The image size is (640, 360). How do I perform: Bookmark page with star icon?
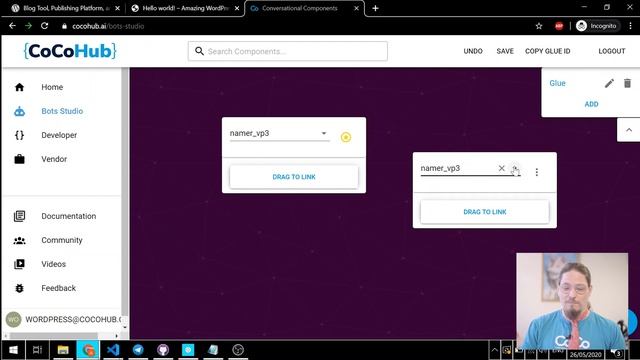pos(539,26)
